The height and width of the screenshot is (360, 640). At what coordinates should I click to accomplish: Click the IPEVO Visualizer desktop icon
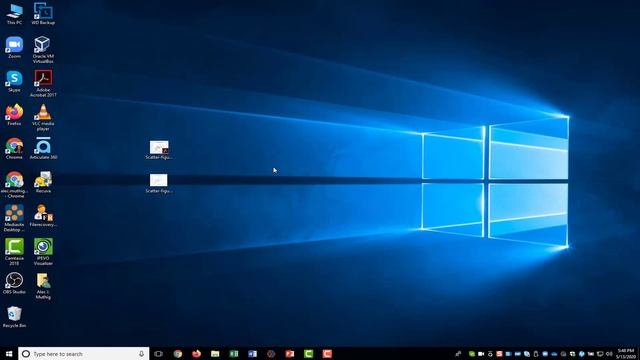click(43, 251)
